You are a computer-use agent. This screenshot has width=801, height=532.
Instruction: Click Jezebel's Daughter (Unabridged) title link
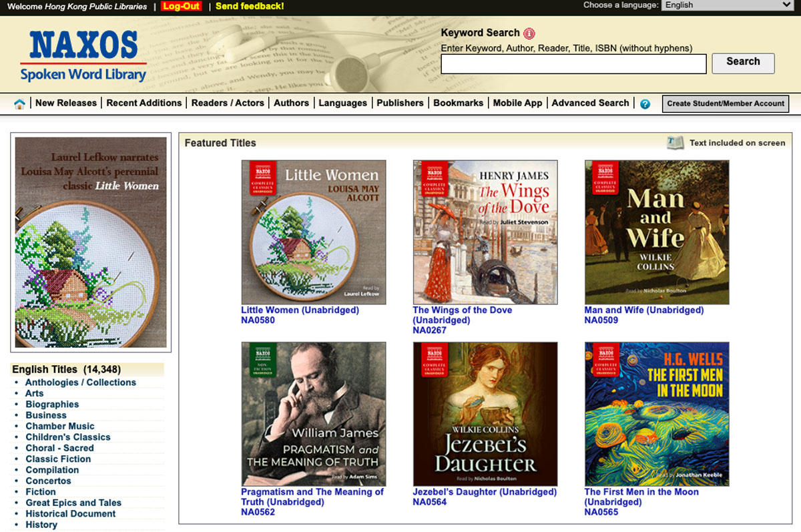pos(485,492)
